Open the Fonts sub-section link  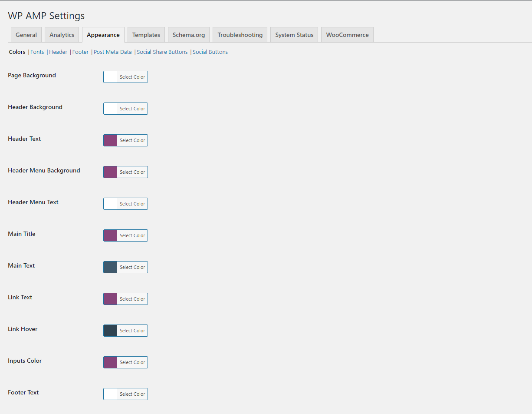pyautogui.click(x=37, y=52)
